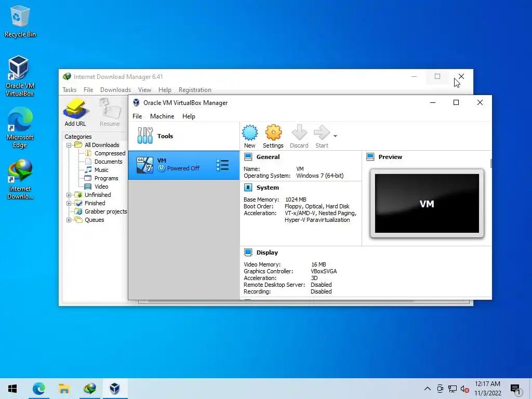Expand the Unfinished category

pos(69,195)
